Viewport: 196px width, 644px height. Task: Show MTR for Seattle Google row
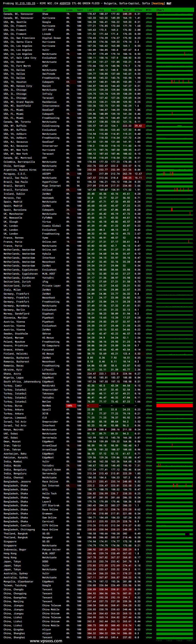point(149,22)
